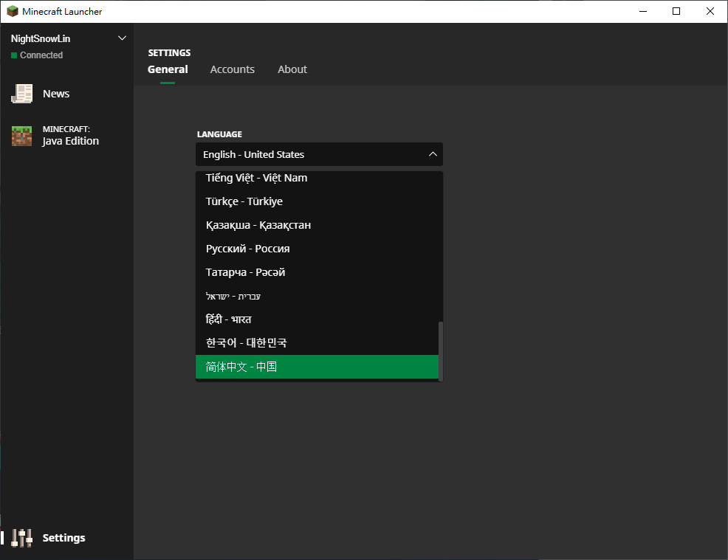Switch to the Accounts tab
Screen dimensions: 728x560
pos(232,69)
